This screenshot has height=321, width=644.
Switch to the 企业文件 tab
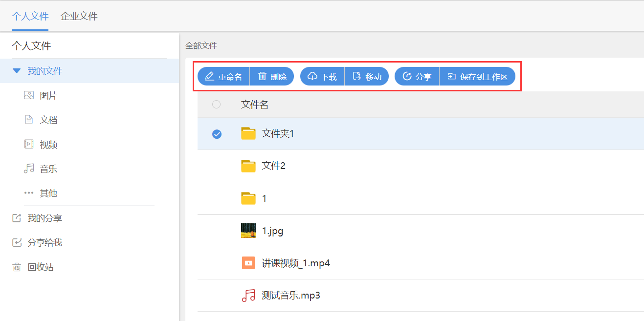79,16
